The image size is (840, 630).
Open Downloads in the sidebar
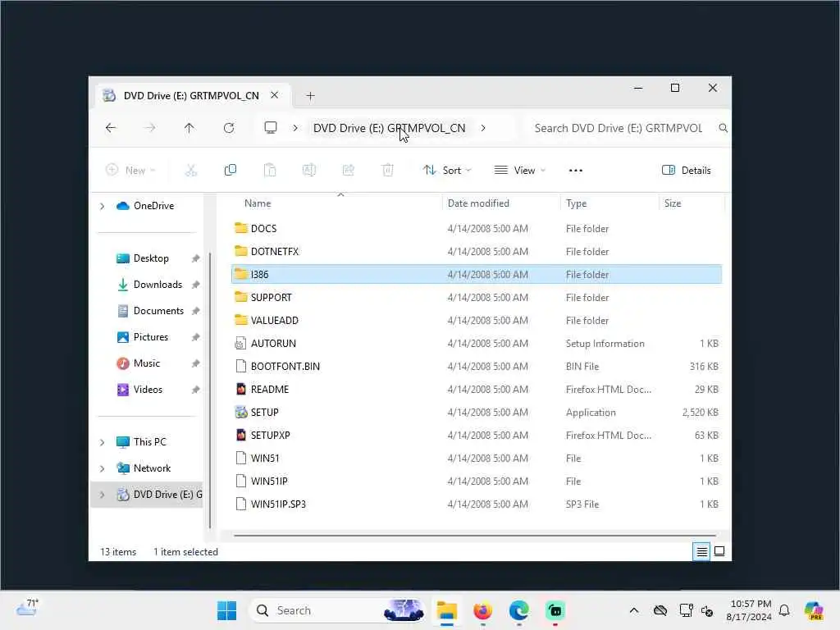(157, 285)
